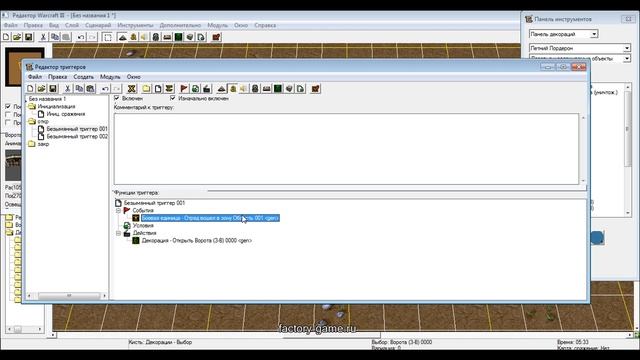Open 'Правка' menu in Trigger Editor
This screenshot has height=360, width=640.
click(58, 77)
